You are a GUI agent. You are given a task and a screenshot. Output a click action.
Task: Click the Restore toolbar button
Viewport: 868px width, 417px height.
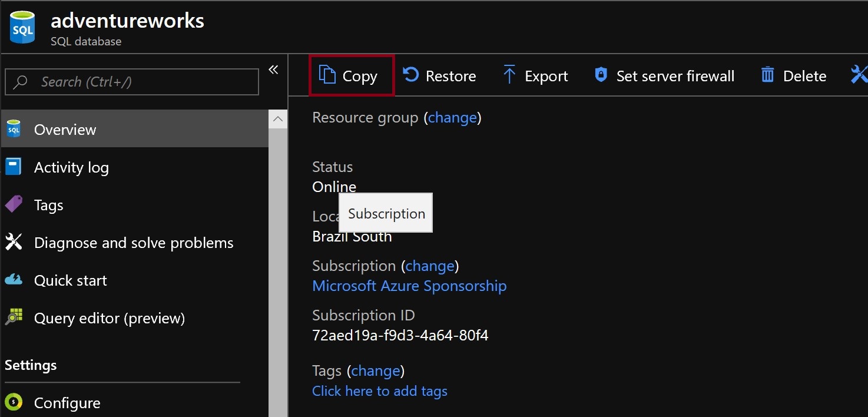tap(439, 75)
